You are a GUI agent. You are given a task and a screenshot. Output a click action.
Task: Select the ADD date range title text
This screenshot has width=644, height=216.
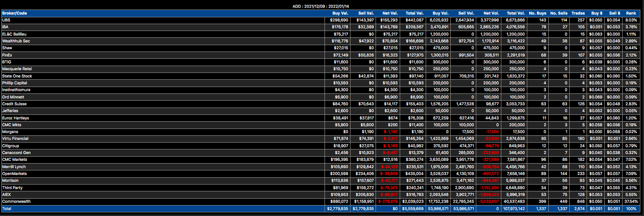tap(322, 6)
